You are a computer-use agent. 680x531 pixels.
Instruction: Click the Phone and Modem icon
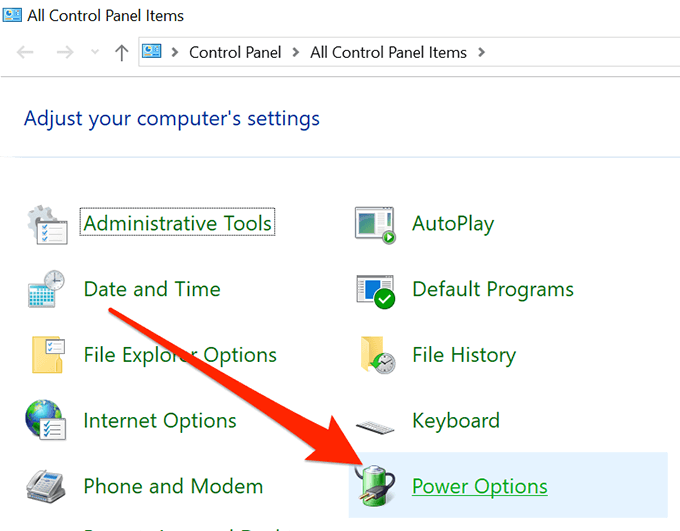(47, 488)
